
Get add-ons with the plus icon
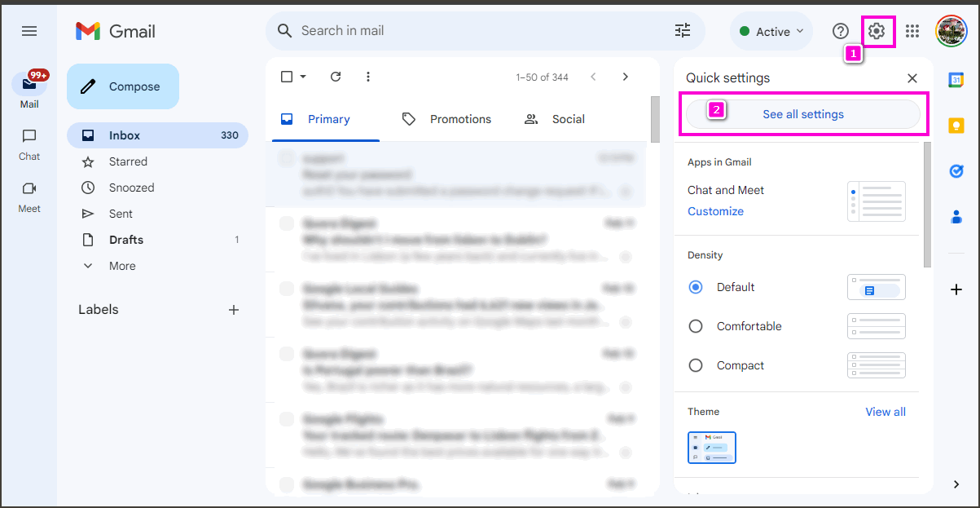(956, 289)
